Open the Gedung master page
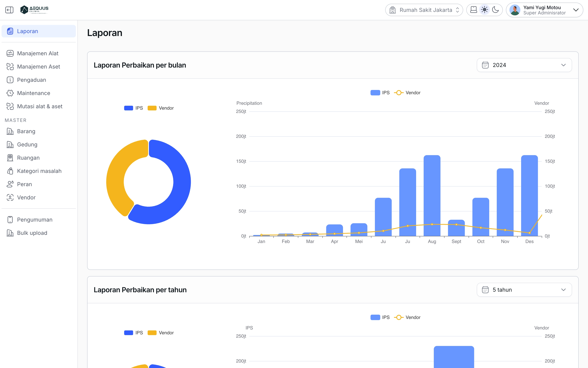Viewport: 588px width, 368px height. (x=39, y=144)
